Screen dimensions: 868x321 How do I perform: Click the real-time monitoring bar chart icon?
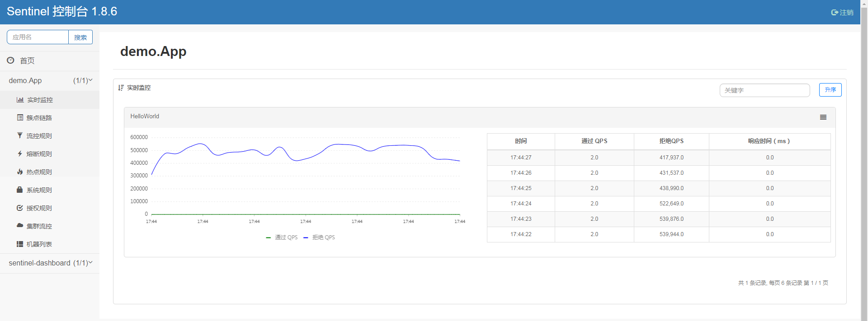coord(20,100)
